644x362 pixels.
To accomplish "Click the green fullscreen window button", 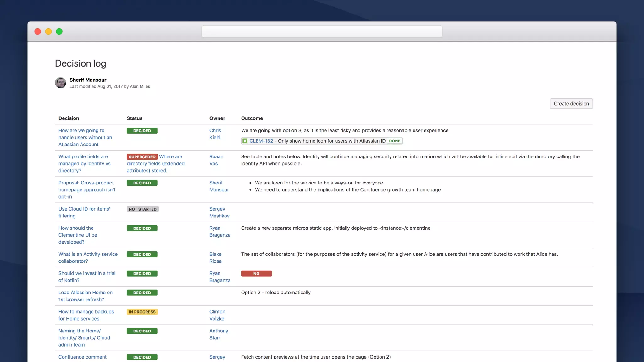I will (x=59, y=31).
